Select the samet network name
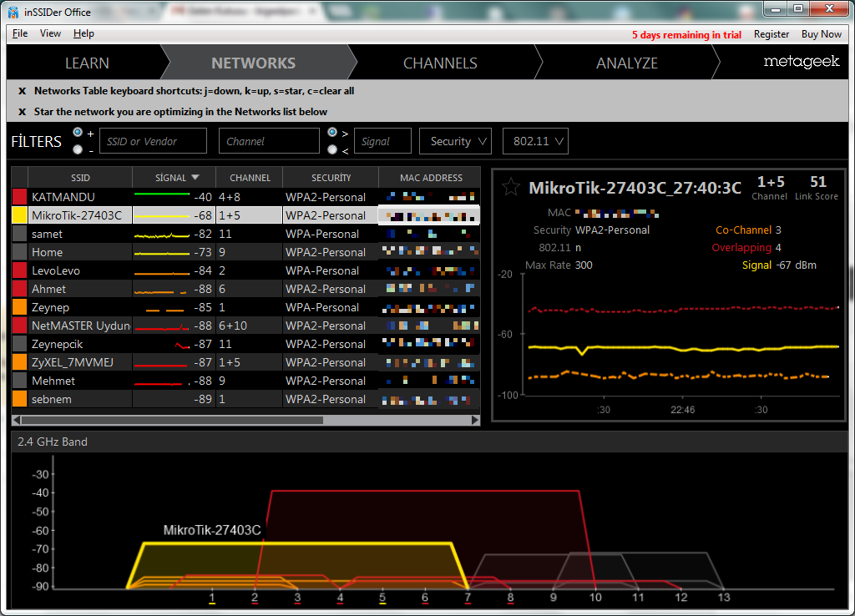The width and height of the screenshot is (855, 616). 47,234
